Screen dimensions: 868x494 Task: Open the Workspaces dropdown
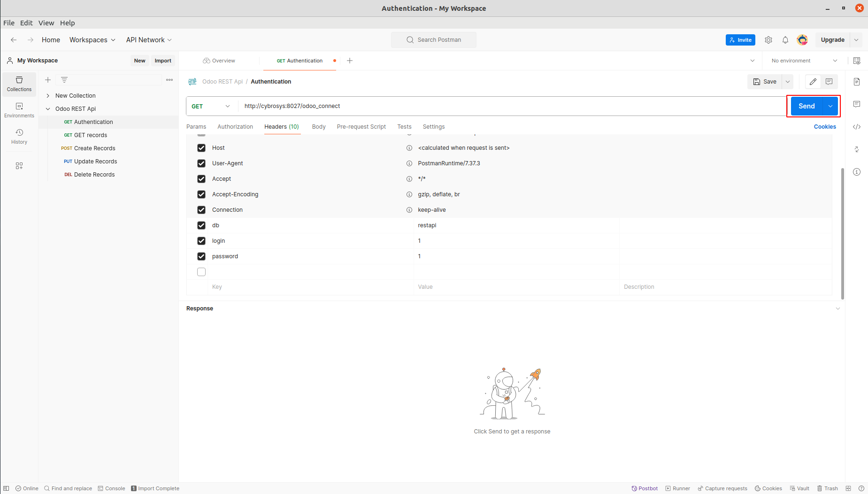click(x=92, y=40)
